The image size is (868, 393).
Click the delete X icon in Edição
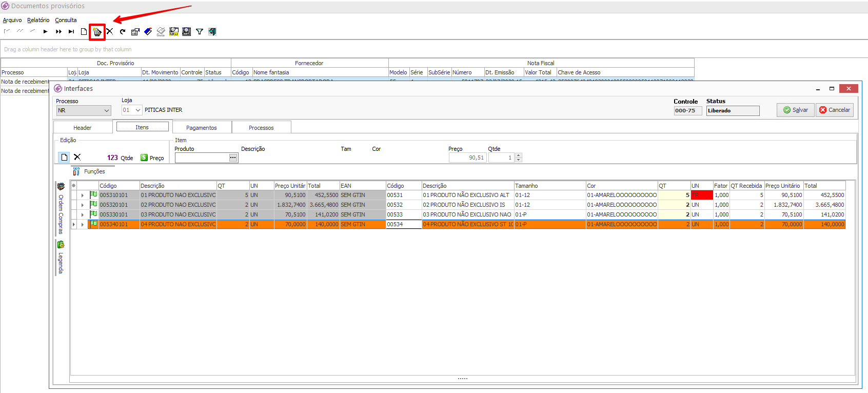pyautogui.click(x=77, y=157)
